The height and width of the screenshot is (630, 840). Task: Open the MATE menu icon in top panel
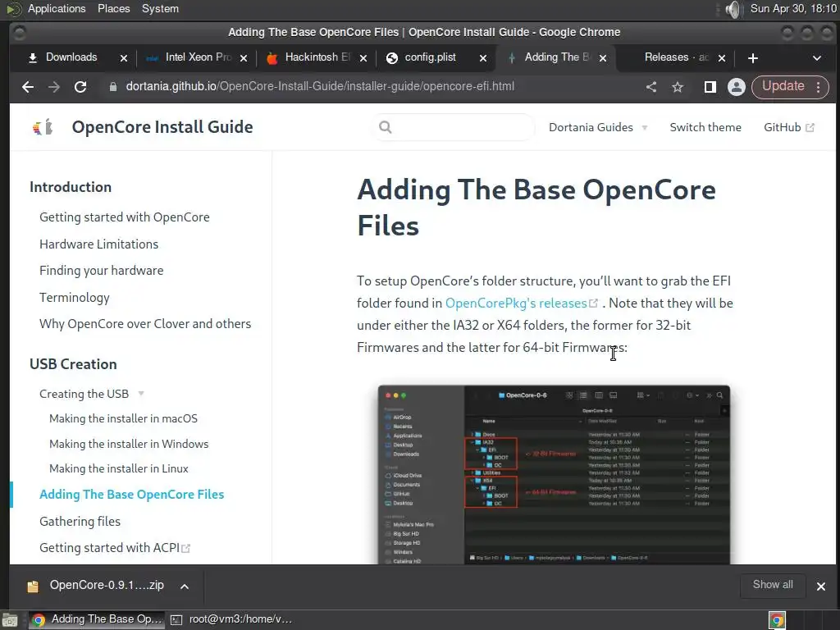tap(13, 9)
